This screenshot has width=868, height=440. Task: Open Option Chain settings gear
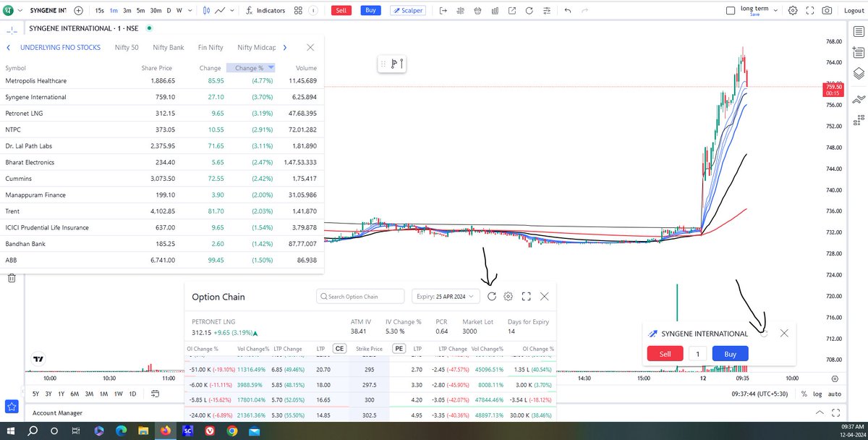tap(509, 296)
